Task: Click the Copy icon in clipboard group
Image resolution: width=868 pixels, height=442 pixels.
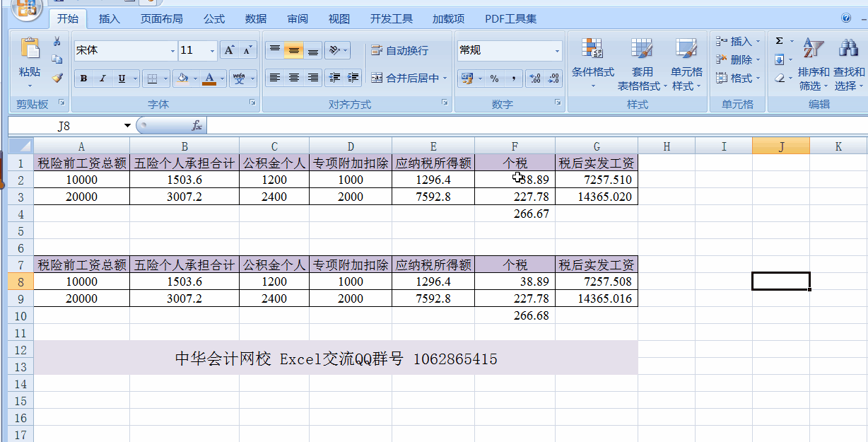Action: 57,59
